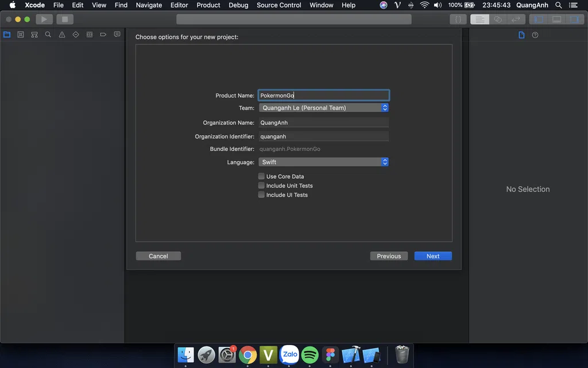The image size is (588, 368).
Task: Open the Source Control menu
Action: (279, 5)
